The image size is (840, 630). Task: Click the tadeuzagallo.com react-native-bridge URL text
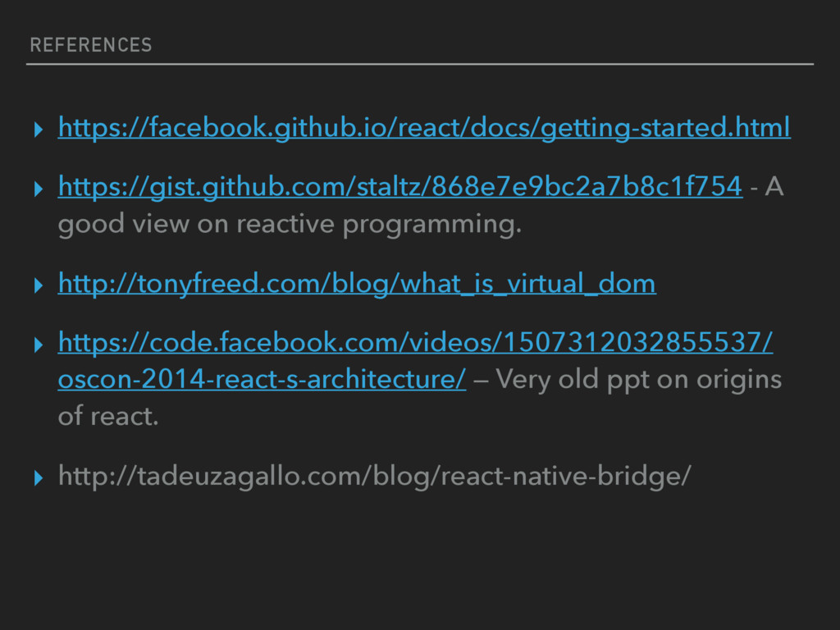click(x=375, y=476)
